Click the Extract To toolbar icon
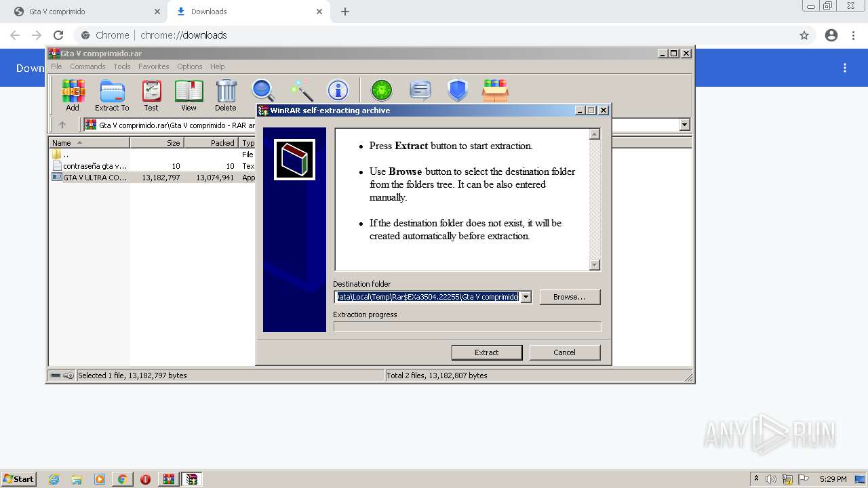868x488 pixels. (x=112, y=95)
